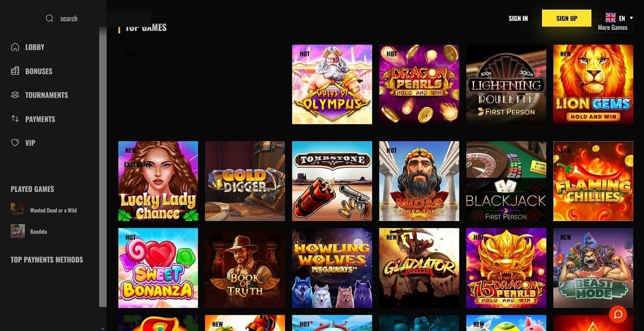The image size is (644, 331).
Task: Expand the EN language dropdown arrow
Action: (x=632, y=18)
